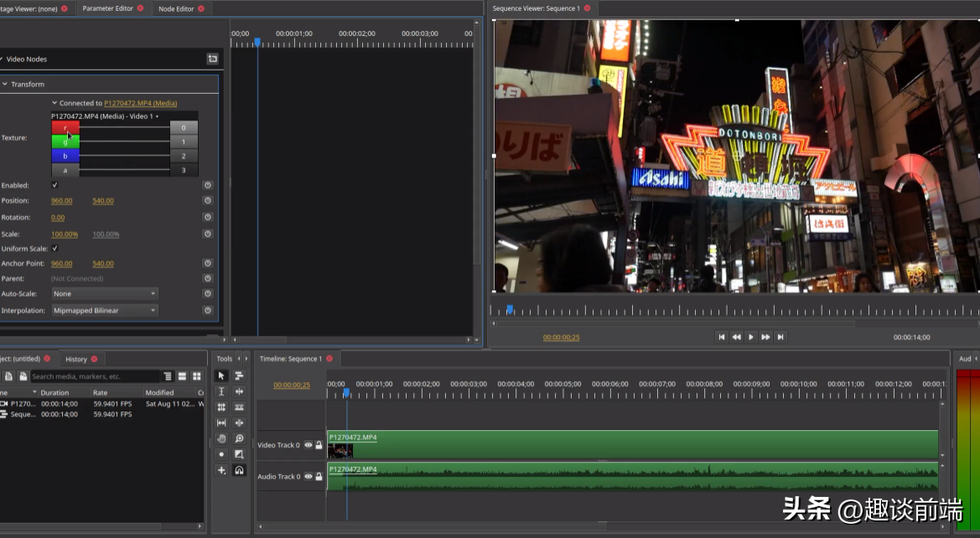Select the Hand tool
Screen dimensions: 980x538
(x=221, y=438)
